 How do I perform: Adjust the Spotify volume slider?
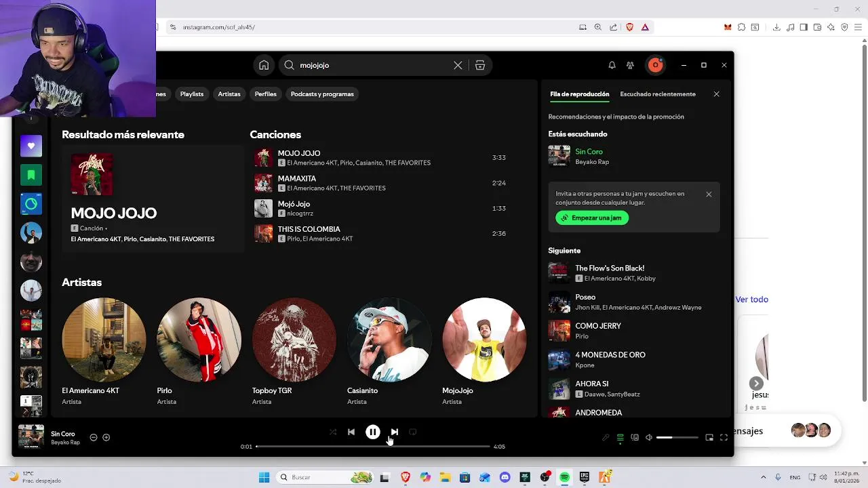point(677,438)
